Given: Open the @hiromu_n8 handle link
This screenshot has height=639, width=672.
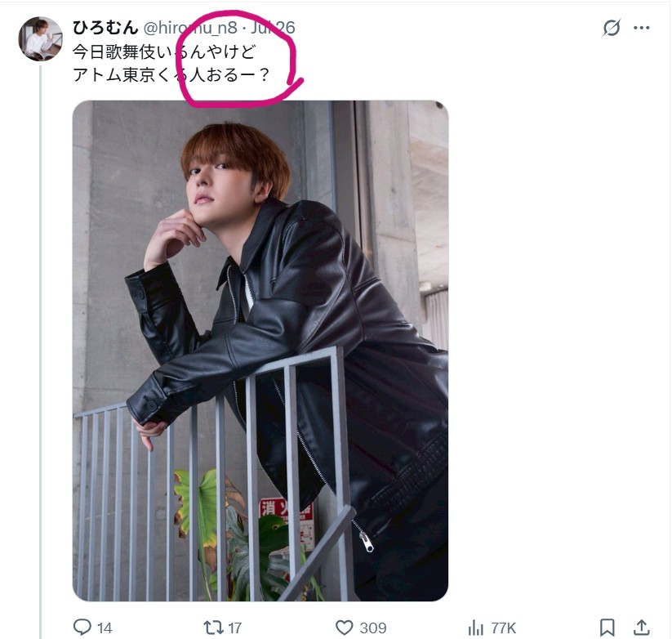Looking at the screenshot, I should (x=190, y=28).
